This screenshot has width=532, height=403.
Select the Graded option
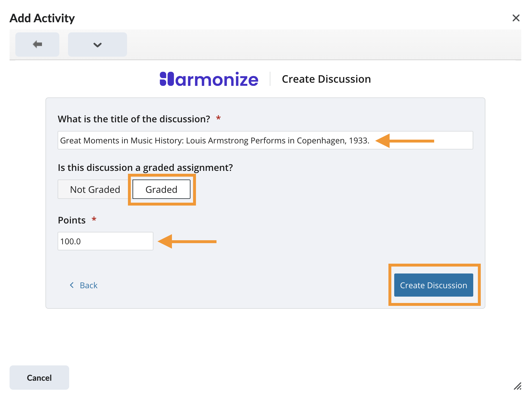(x=161, y=189)
